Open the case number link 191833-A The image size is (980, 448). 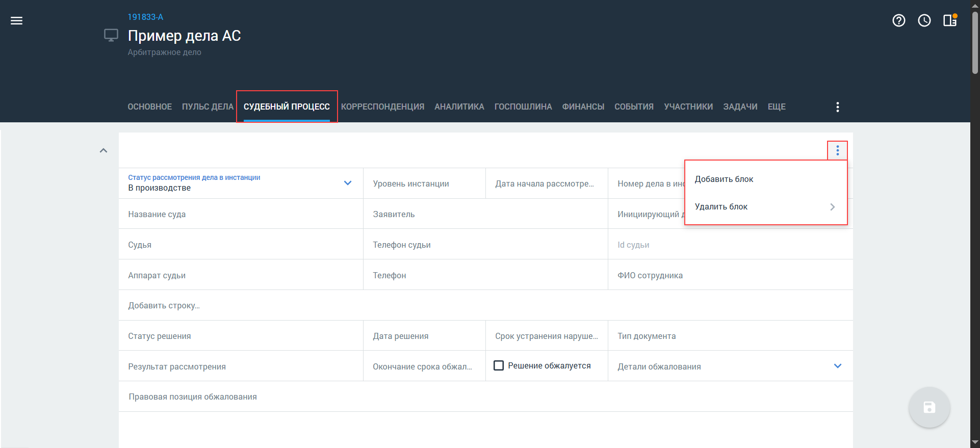tap(145, 17)
